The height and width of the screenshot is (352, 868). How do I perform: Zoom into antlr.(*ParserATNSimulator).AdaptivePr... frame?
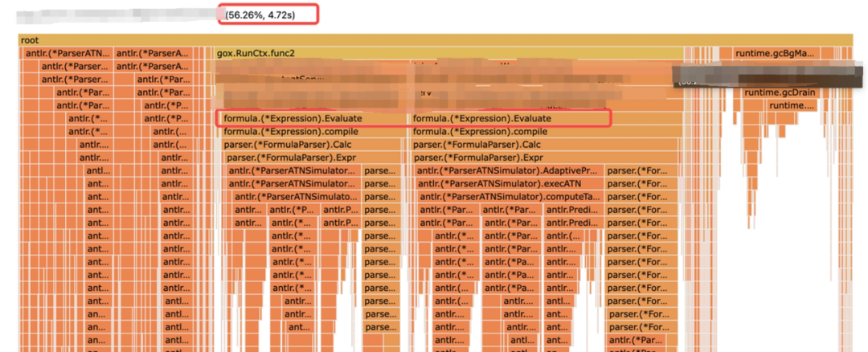tap(508, 170)
